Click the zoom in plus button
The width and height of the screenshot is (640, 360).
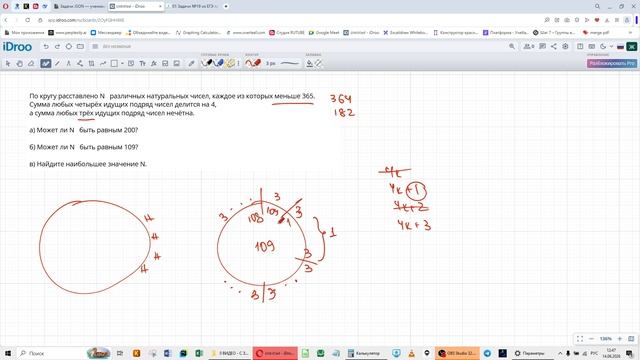tap(620, 339)
